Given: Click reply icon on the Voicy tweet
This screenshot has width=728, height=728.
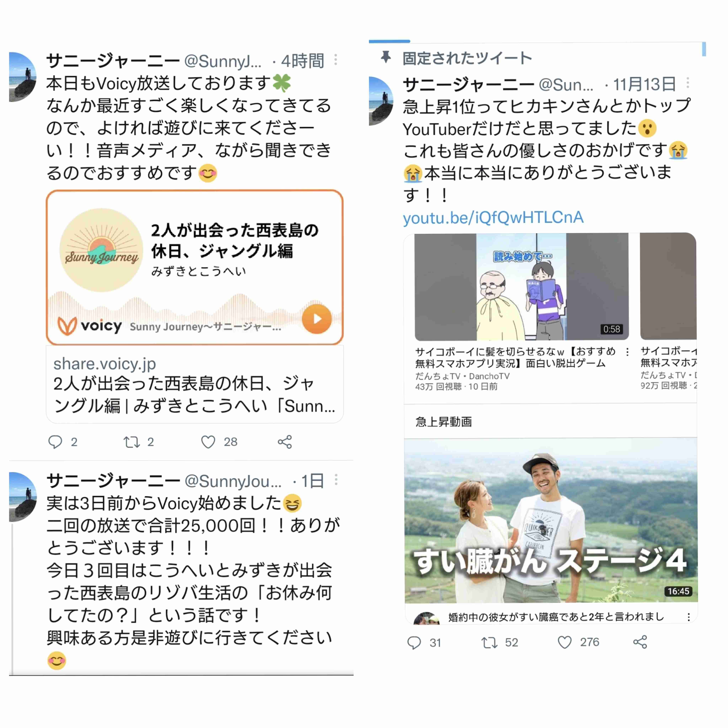Looking at the screenshot, I should pyautogui.click(x=55, y=442).
